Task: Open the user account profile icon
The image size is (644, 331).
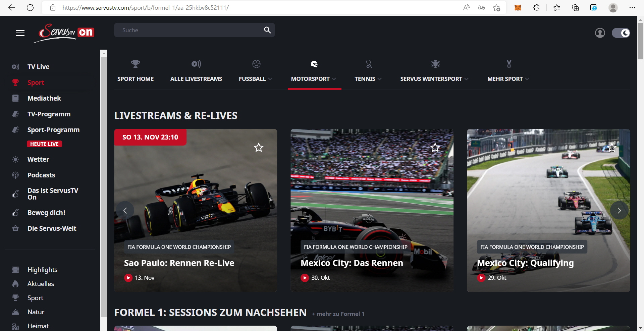Action: [600, 33]
